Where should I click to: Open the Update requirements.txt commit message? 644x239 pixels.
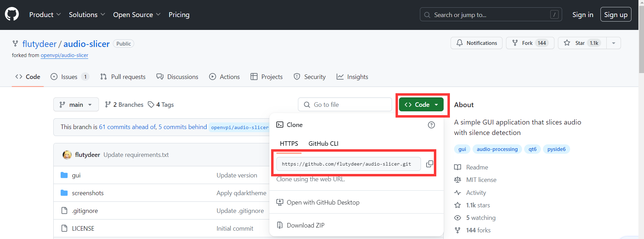[x=136, y=155]
